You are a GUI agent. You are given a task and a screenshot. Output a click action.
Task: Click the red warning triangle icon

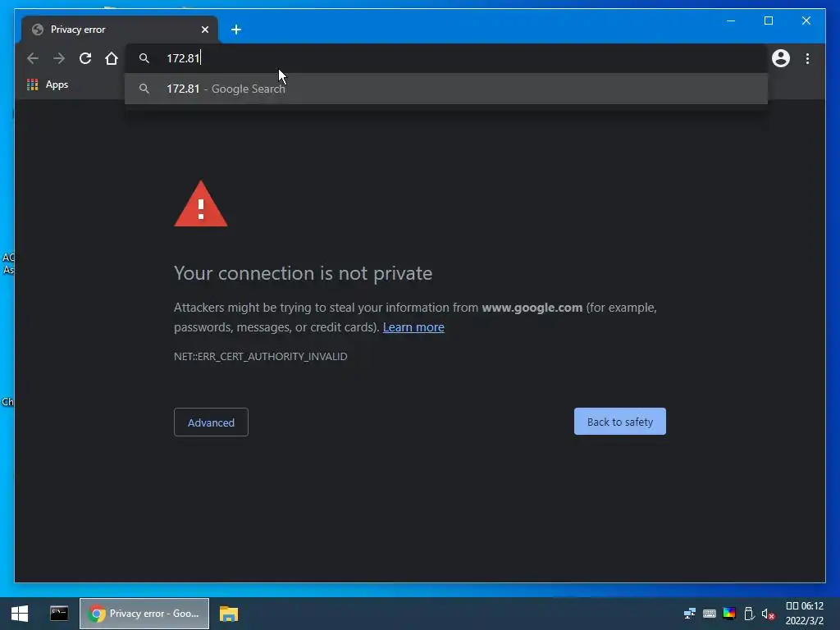tap(201, 204)
